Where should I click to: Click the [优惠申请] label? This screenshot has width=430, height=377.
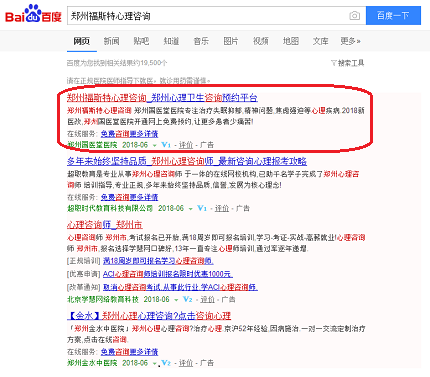coord(84,274)
